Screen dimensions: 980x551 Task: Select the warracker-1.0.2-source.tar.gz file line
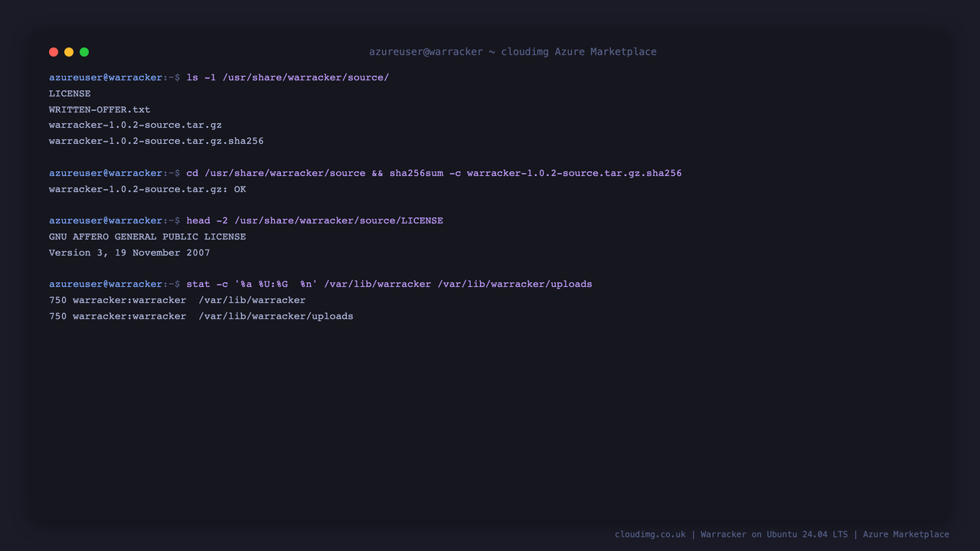pyautogui.click(x=136, y=125)
